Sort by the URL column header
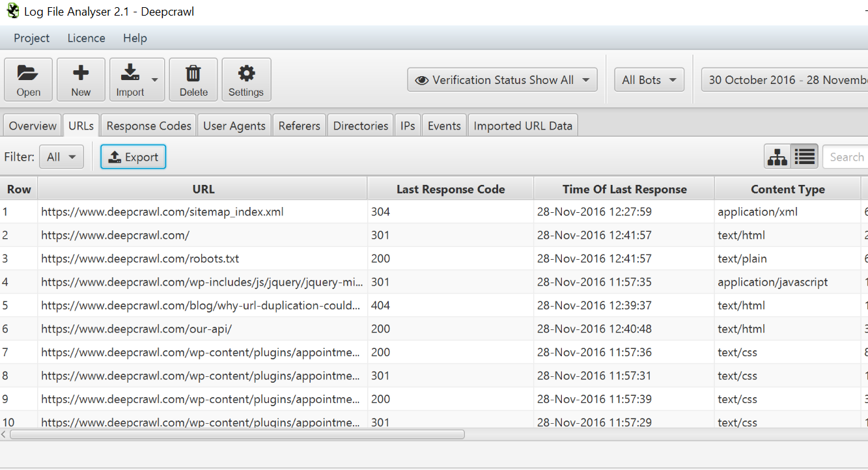 203,189
